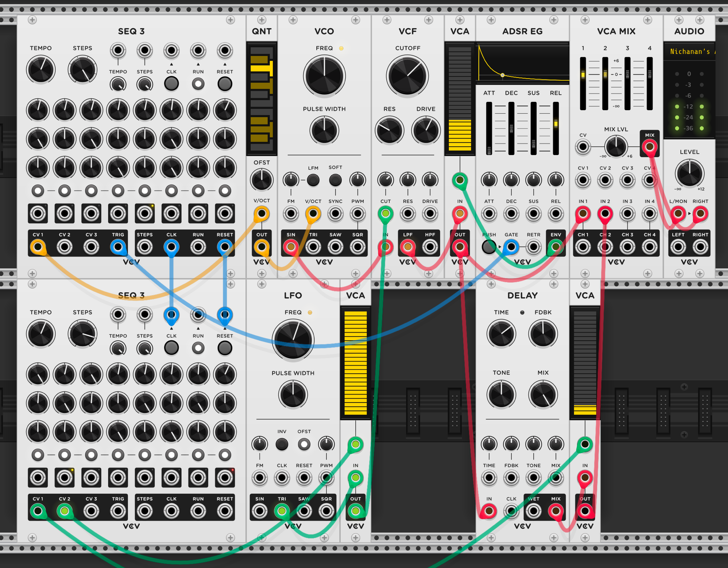Click the LFO TRI output jack
Viewport: 728px width, 568px height.
click(x=282, y=511)
